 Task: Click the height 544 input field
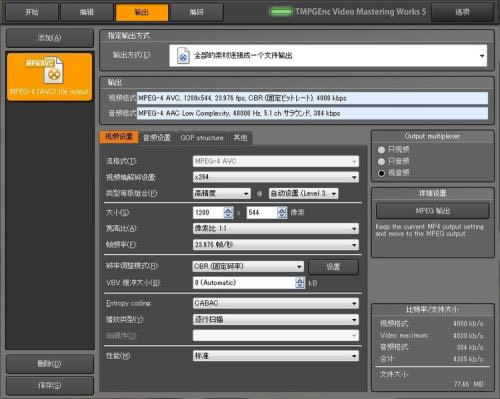(x=262, y=212)
